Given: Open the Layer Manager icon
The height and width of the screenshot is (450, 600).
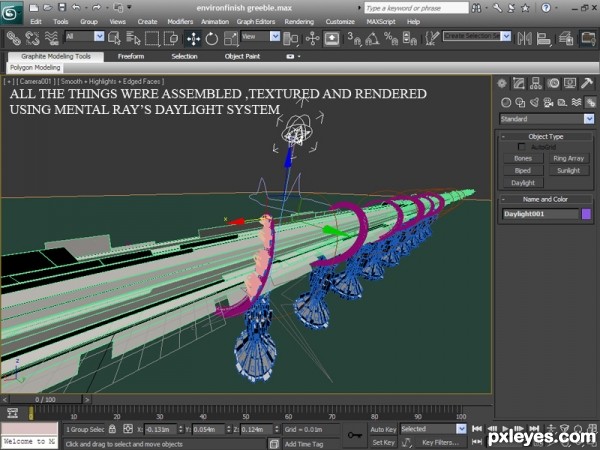Looking at the screenshot, I should (x=566, y=39).
